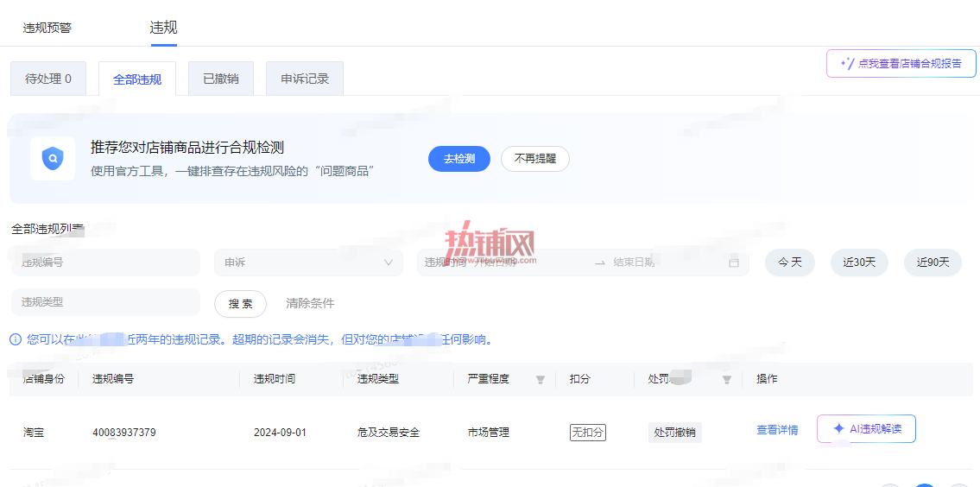The height and width of the screenshot is (487, 980).
Task: Click the arrow between start and end dates
Action: [x=600, y=262]
